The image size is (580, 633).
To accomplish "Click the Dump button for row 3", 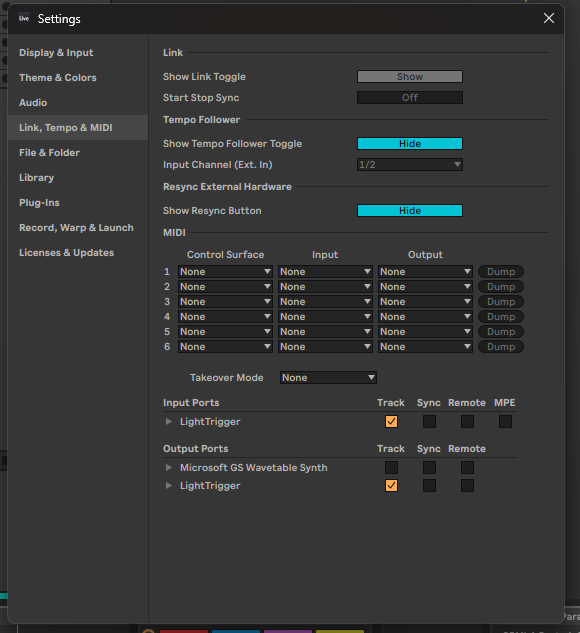I will (501, 302).
